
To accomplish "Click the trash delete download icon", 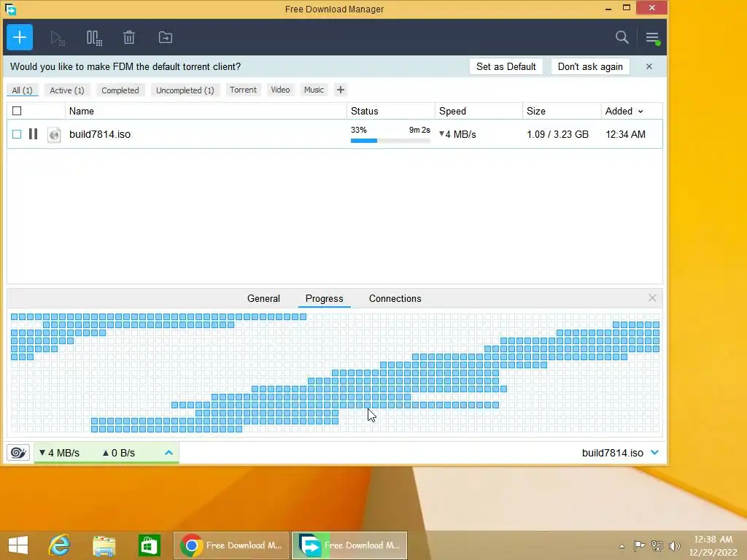I will click(x=128, y=37).
